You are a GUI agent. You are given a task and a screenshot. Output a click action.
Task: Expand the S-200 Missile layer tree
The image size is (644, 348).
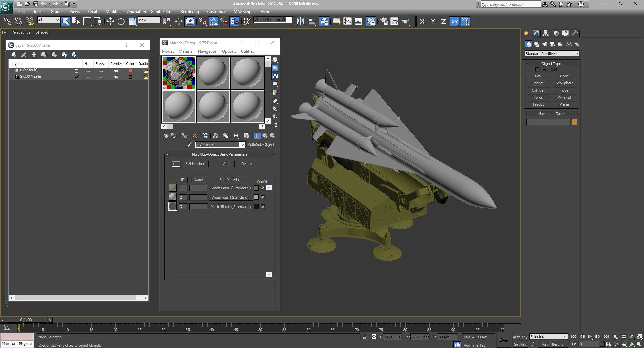[x=12, y=77]
